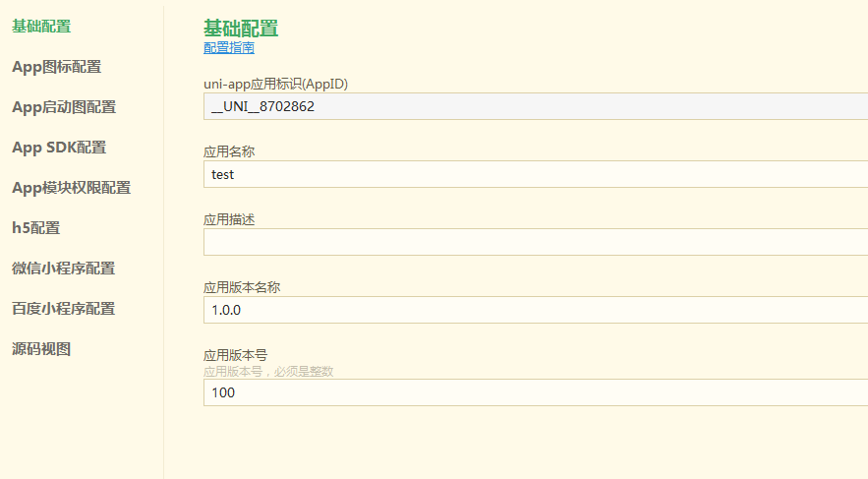This screenshot has height=479, width=868.
Task: Click the 应用名称 field label
Action: click(229, 151)
